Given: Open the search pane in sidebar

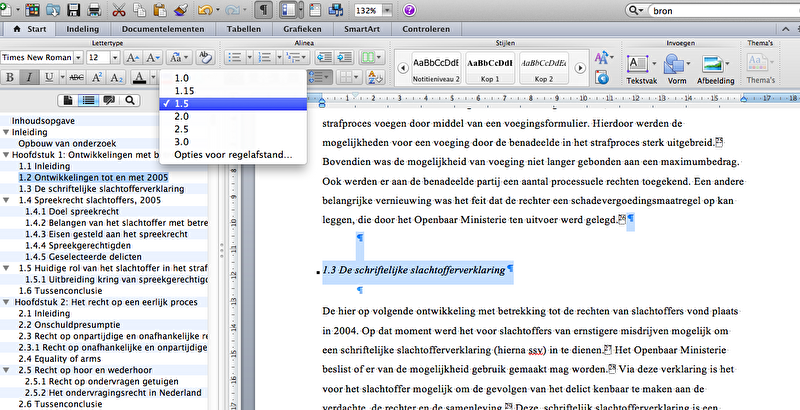Looking at the screenshot, I should pyautogui.click(x=129, y=100).
